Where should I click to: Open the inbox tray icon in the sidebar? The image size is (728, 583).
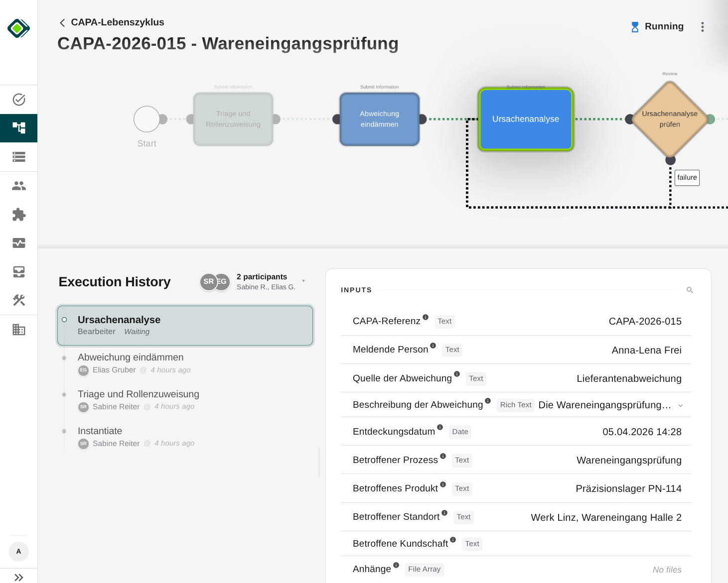[x=18, y=271]
